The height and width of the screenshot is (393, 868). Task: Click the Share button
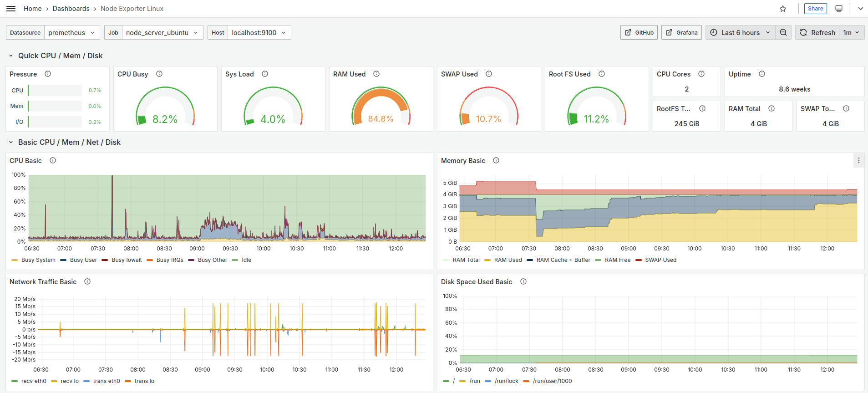tap(815, 9)
